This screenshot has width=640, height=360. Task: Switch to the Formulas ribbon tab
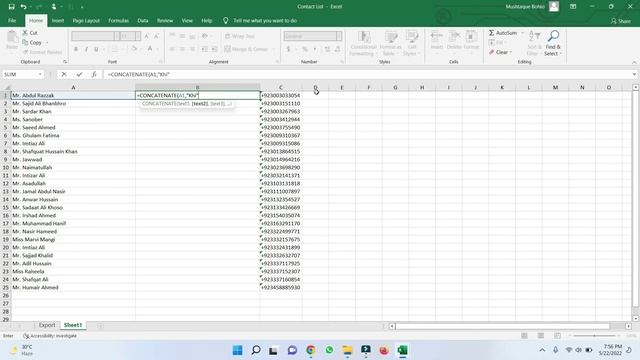pos(118,20)
